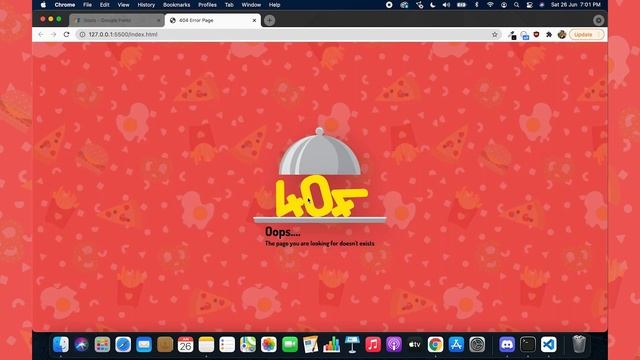Switch to the Google Fonts tab

tap(116, 20)
